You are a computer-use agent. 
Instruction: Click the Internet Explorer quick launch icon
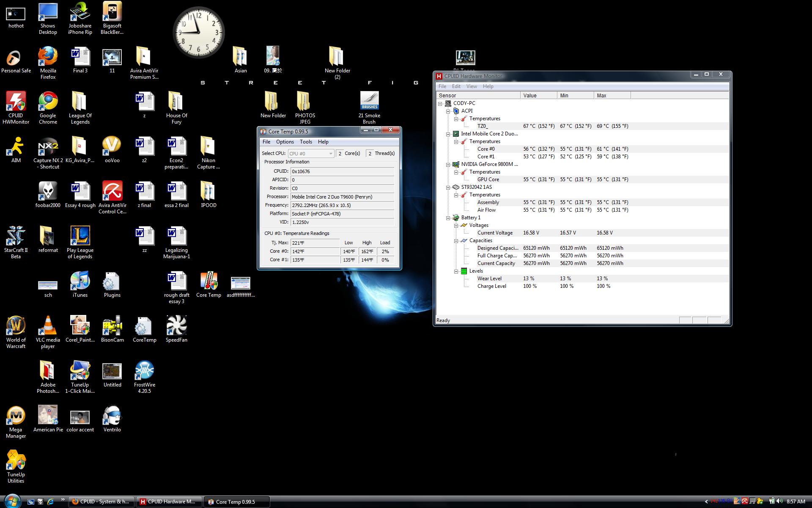point(51,502)
